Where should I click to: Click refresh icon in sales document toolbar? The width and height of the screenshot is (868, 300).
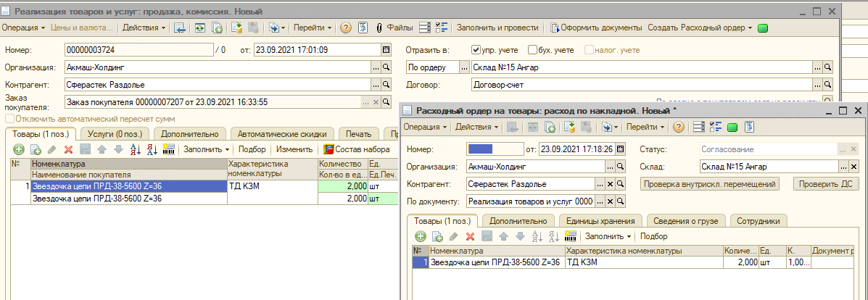pos(200,28)
